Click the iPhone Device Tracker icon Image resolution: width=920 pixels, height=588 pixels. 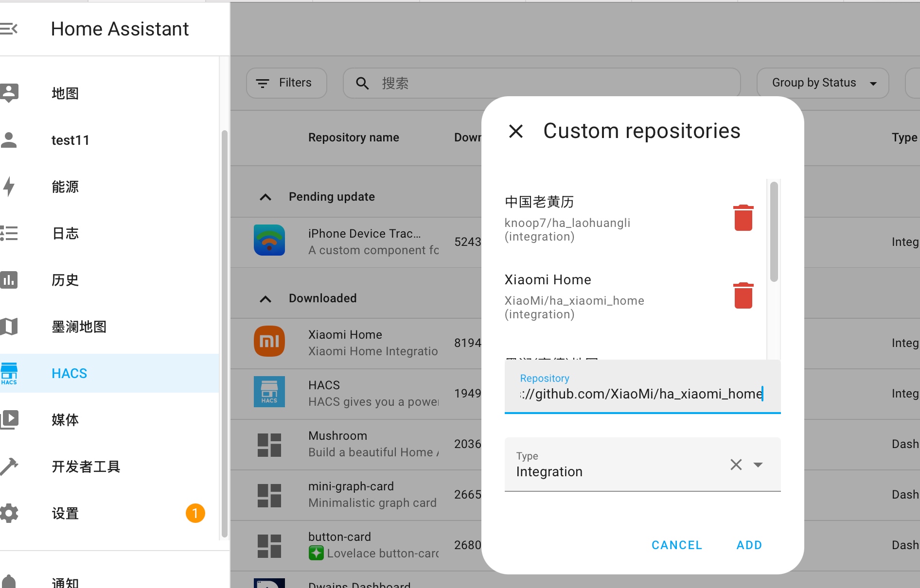[x=269, y=240]
